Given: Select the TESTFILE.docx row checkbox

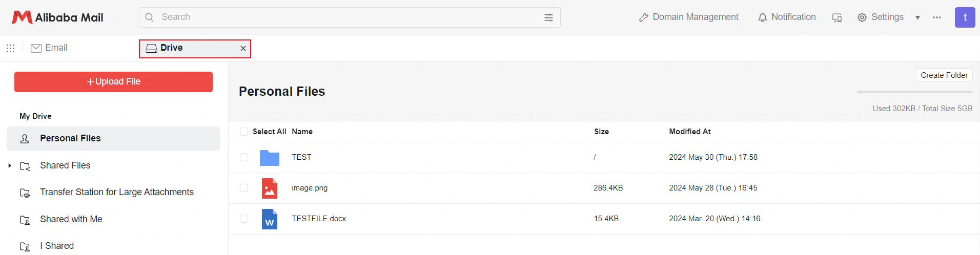Looking at the screenshot, I should [x=244, y=219].
